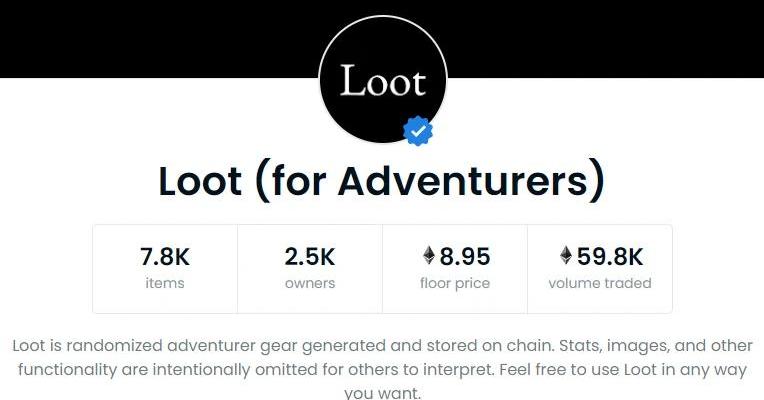
Task: Select the "items" stat label
Action: click(165, 283)
